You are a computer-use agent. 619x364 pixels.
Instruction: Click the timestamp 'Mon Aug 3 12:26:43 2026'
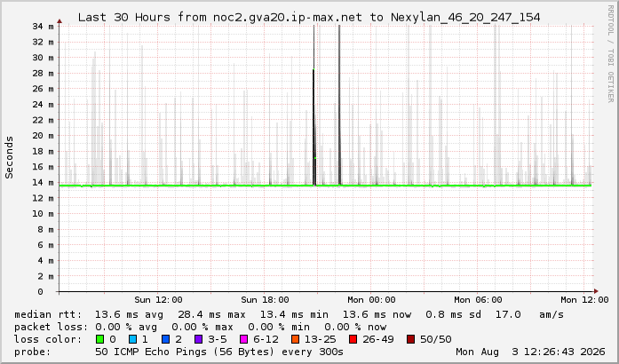tap(530, 352)
